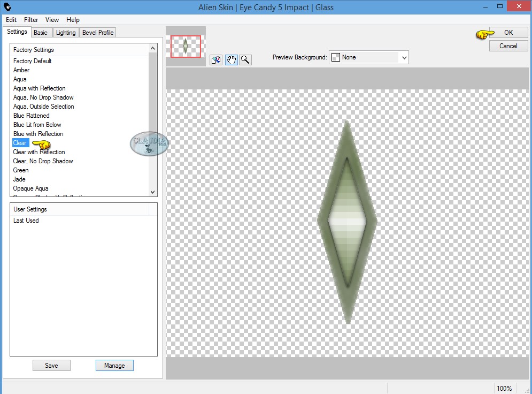Screen dimensions: 532x394
Task: Open the Preview Background dropdown
Action: [x=368, y=57]
